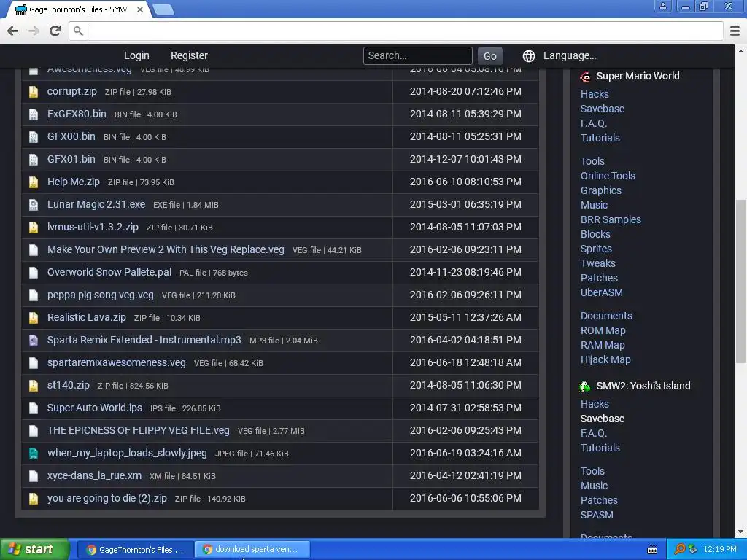Image resolution: width=747 pixels, height=560 pixels.
Task: Open the Login page
Action: pos(136,55)
